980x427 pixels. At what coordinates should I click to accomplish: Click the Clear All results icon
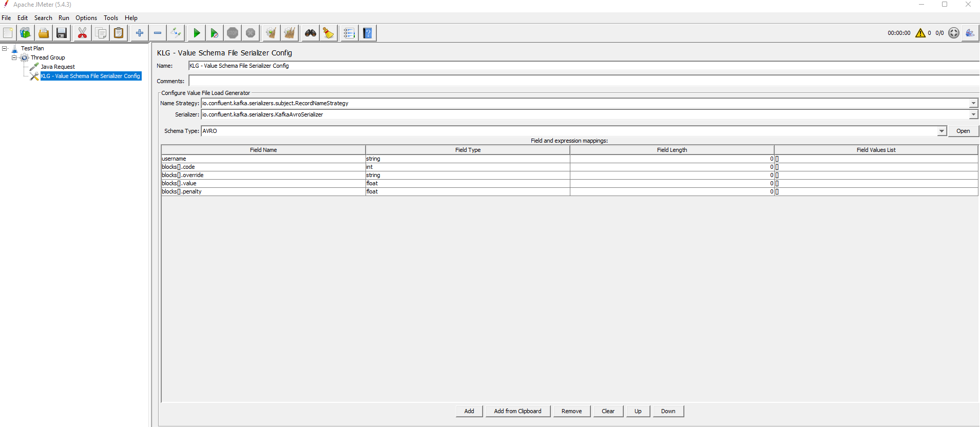290,33
